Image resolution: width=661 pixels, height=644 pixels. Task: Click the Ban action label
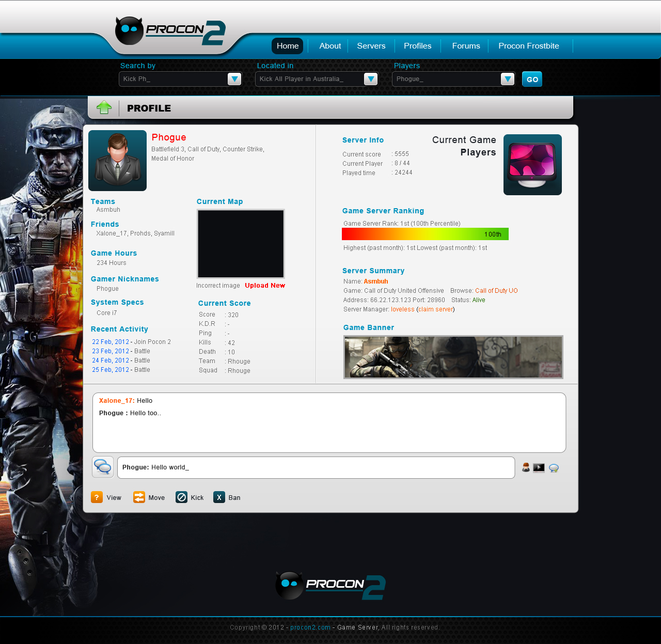pyautogui.click(x=234, y=498)
